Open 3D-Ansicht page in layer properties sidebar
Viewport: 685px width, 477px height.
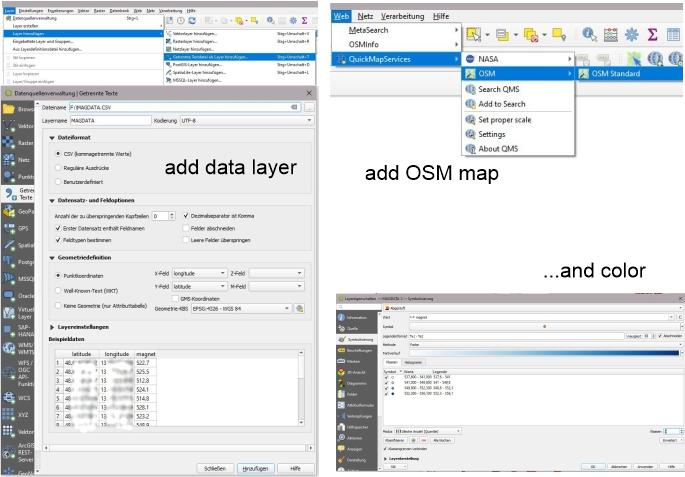(357, 372)
